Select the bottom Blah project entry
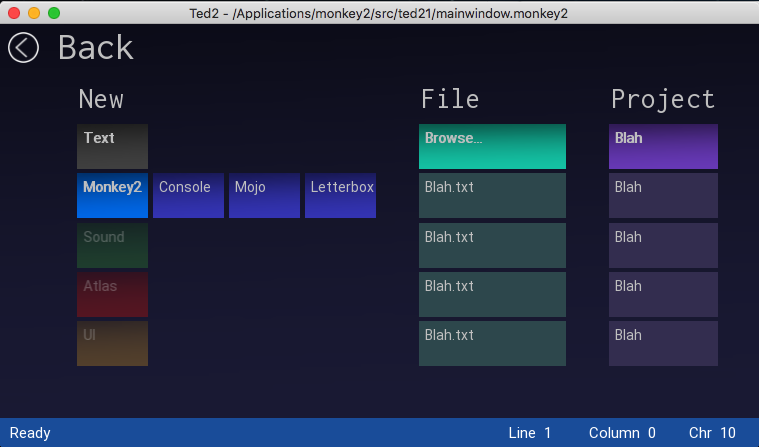The width and height of the screenshot is (759, 447). click(663, 343)
